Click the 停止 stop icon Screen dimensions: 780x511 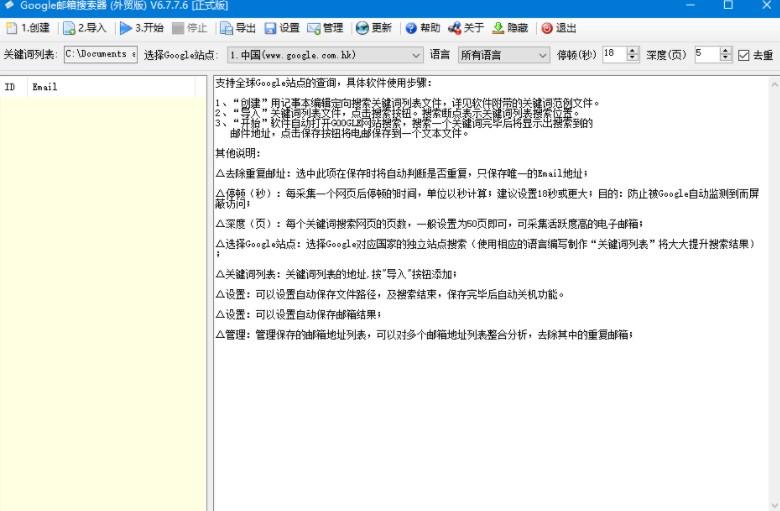click(178, 28)
